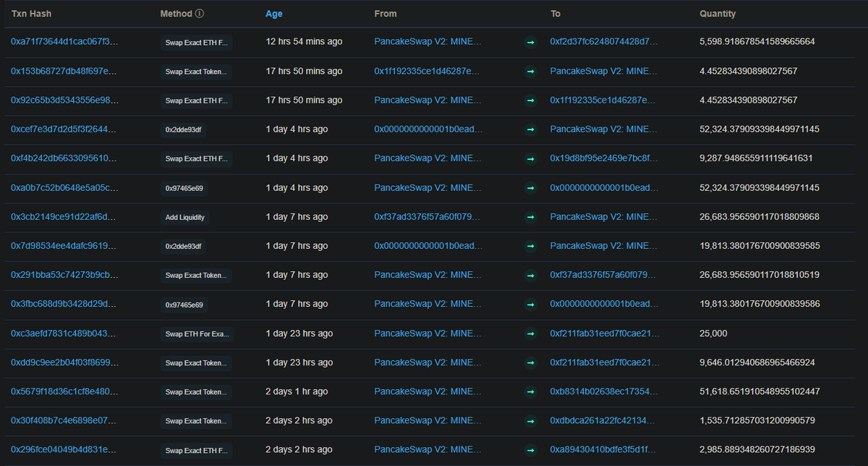Open To address in 0xc3aefd7831c489b043 row
Image resolution: width=868 pixels, height=466 pixels.
605,334
